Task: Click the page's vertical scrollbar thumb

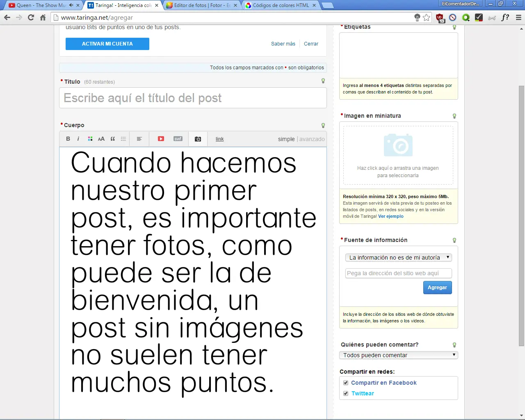Action: pyautogui.click(x=522, y=216)
